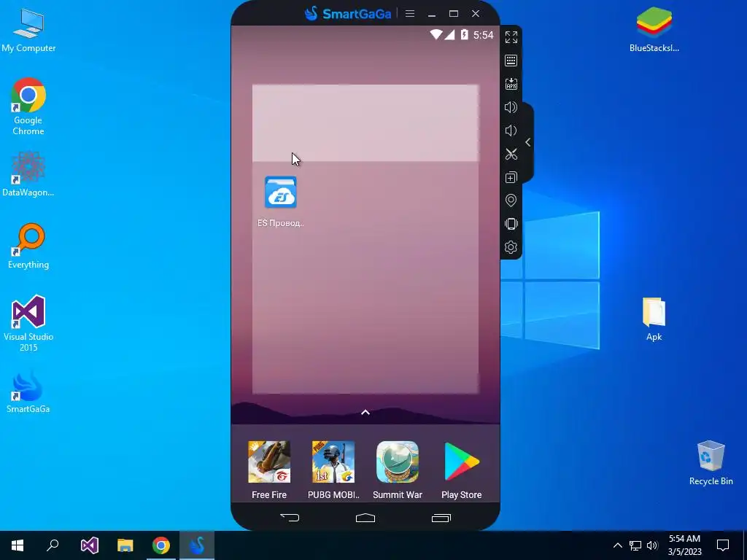Tap the Android recent apps button
747x560 pixels.
pyautogui.click(x=441, y=518)
